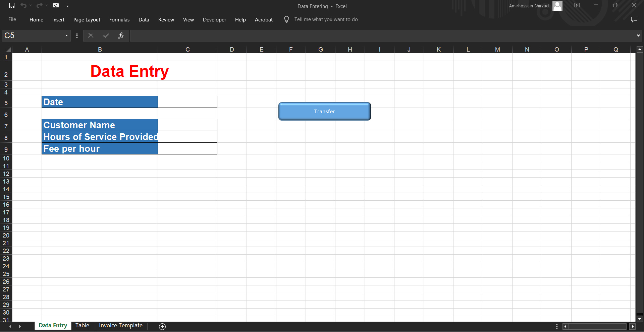Open the Name Box dropdown arrow
This screenshot has height=332, width=644.
(x=66, y=36)
